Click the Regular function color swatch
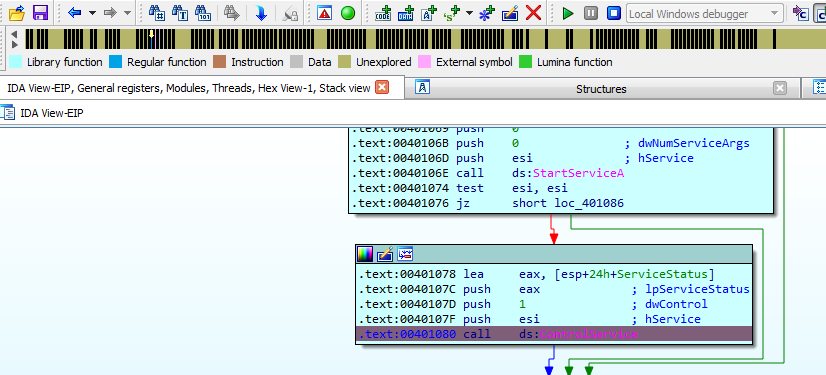826x375 pixels. [115, 62]
